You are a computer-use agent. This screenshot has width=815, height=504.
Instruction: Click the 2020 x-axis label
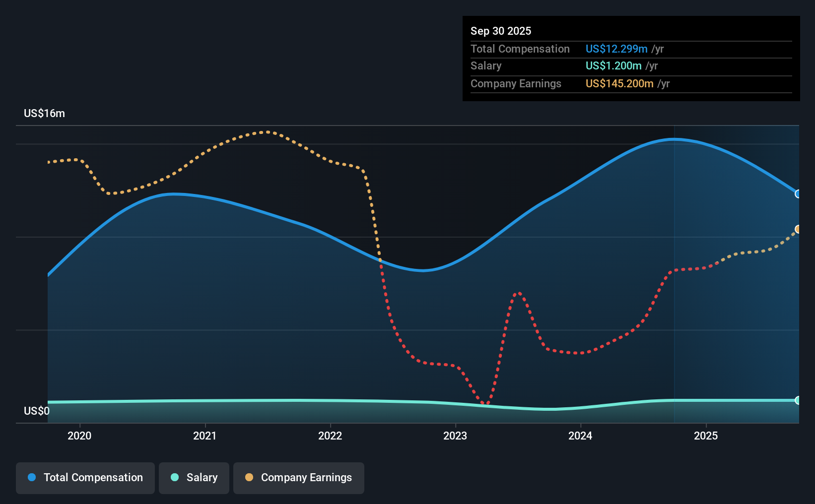[79, 436]
